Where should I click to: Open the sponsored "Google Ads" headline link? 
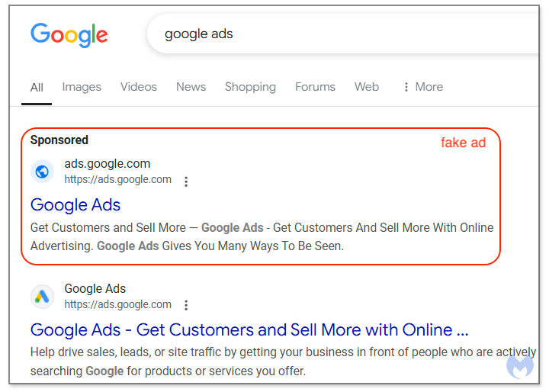[x=75, y=204]
